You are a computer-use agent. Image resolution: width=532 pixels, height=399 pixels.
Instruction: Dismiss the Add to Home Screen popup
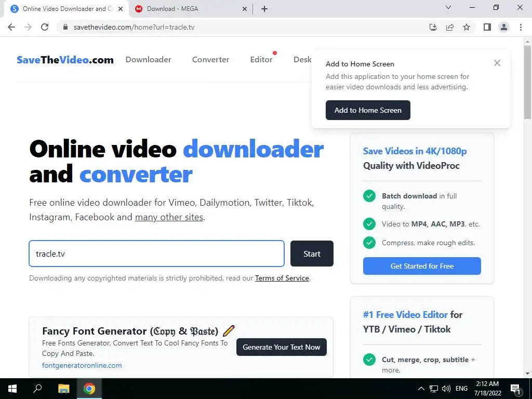497,63
